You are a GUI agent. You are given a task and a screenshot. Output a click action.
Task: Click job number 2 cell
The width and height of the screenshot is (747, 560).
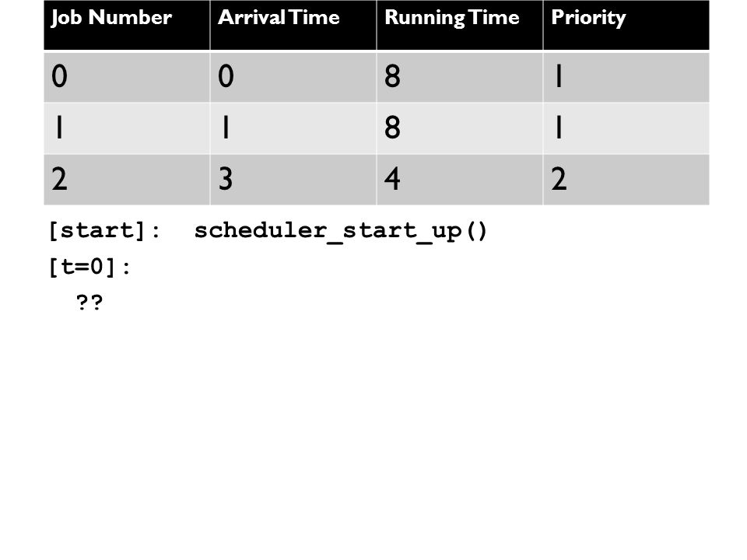[127, 180]
